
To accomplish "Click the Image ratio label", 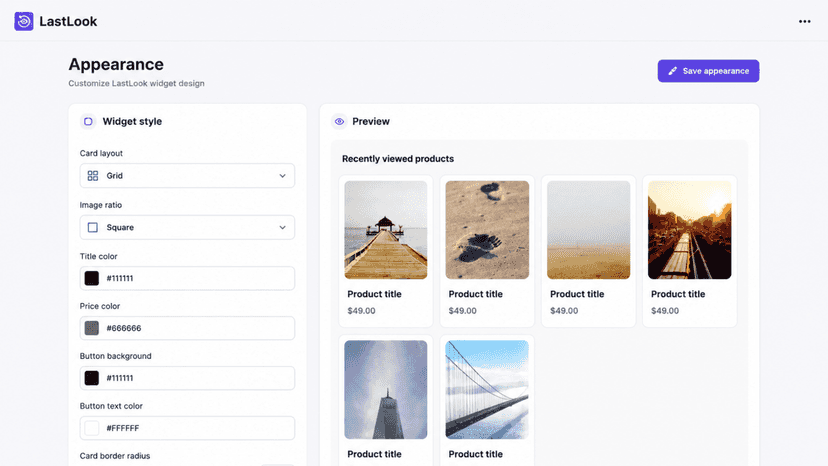I will tap(101, 205).
